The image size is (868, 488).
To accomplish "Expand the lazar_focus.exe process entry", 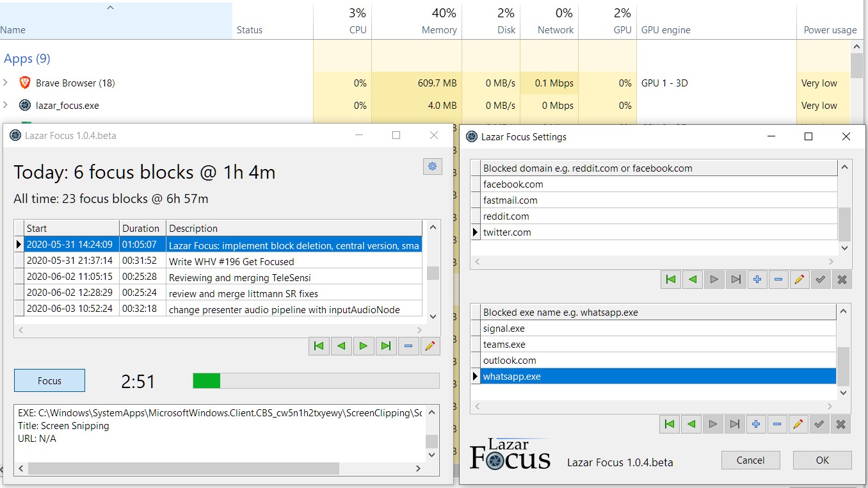I will 6,105.
